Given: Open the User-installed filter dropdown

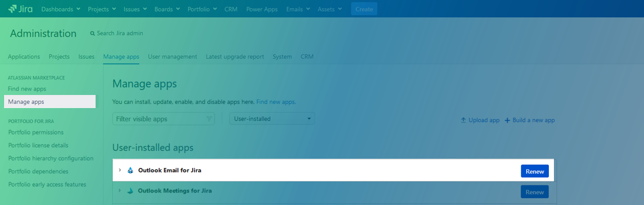Looking at the screenshot, I should click(272, 119).
